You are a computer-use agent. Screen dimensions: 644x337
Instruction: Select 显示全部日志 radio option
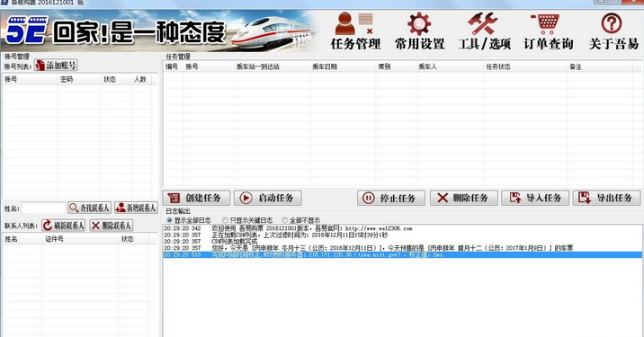click(189, 220)
